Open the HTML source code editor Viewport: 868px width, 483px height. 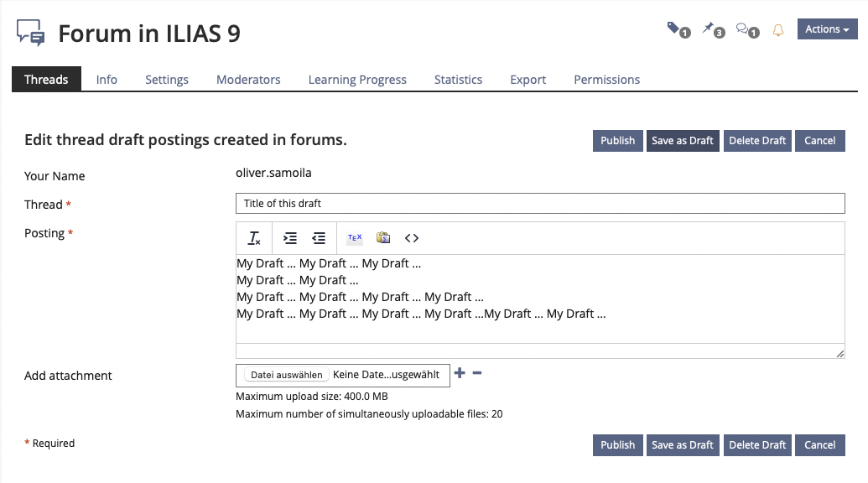(x=412, y=238)
